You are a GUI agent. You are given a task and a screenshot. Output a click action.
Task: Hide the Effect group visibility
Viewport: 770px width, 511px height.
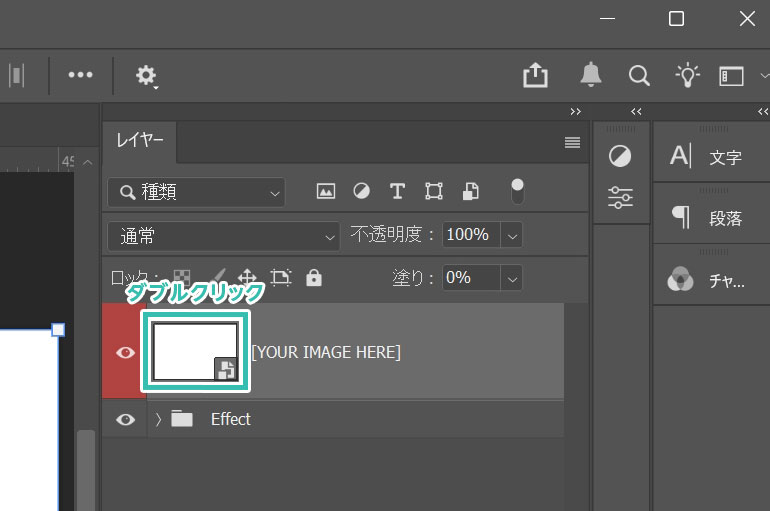tap(125, 419)
